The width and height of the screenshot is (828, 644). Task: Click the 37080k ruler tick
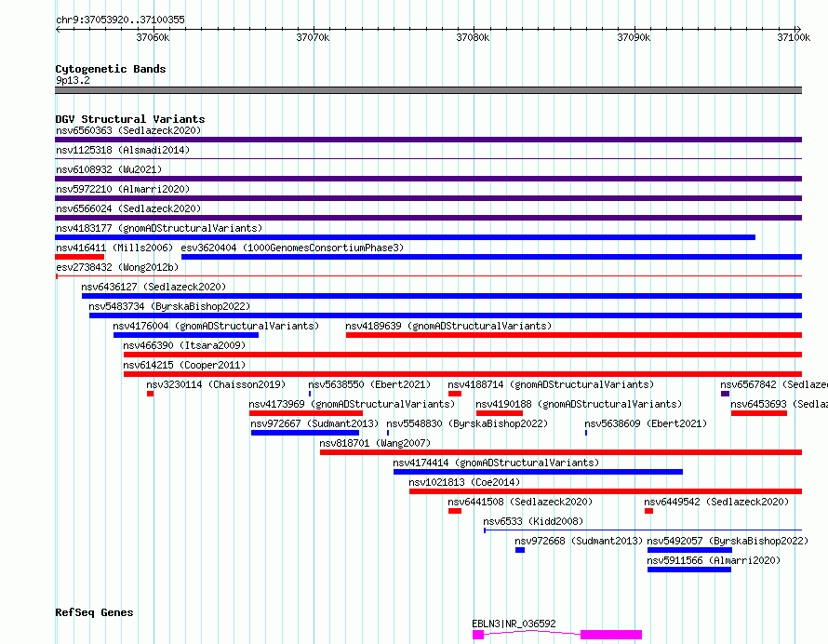473,37
